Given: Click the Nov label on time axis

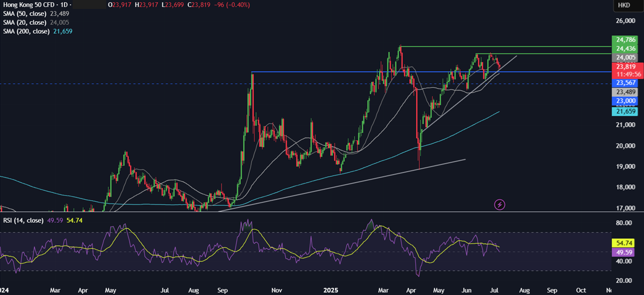Looking at the screenshot, I should pos(278,290).
